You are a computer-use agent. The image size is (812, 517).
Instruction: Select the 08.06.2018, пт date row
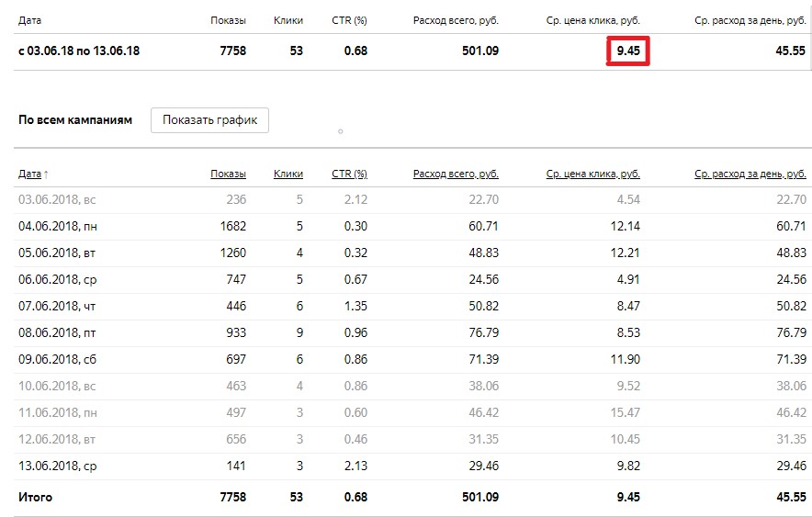412,332
